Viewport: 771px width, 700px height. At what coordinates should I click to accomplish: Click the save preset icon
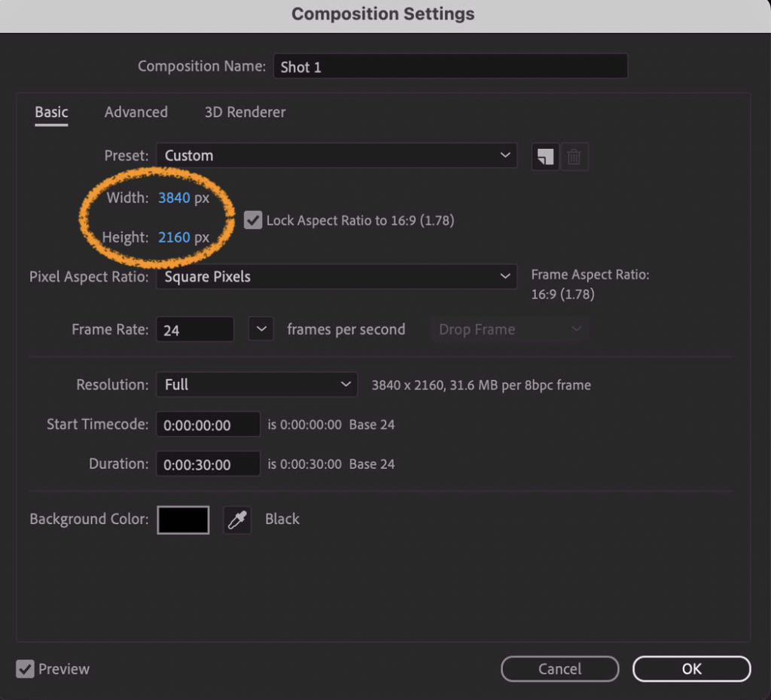545,157
